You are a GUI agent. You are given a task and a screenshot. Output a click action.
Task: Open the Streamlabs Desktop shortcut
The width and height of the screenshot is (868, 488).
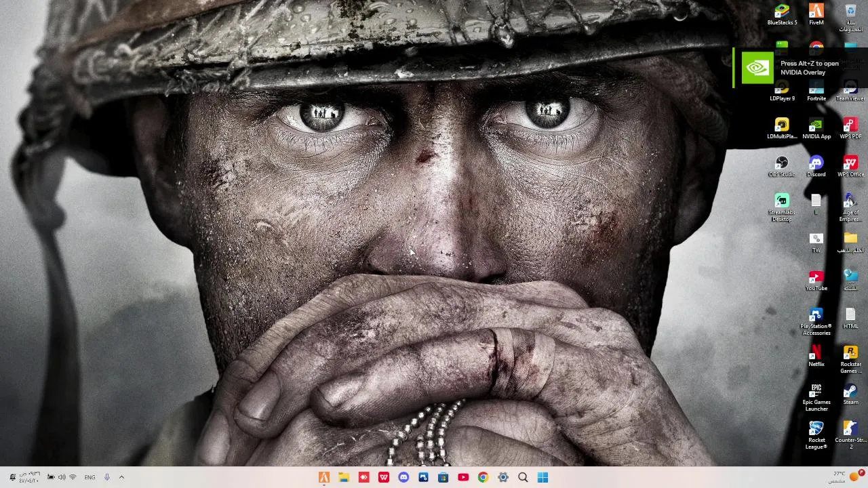(x=782, y=207)
